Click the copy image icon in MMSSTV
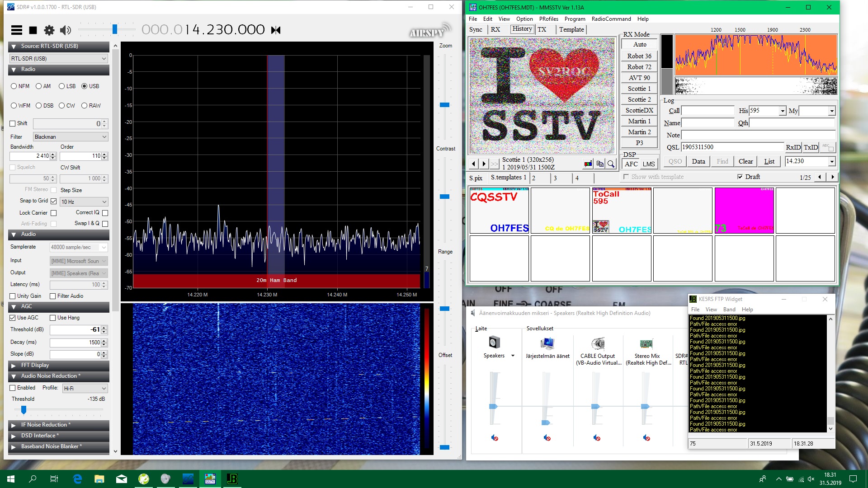Viewport: 868px width, 488px height. click(x=600, y=164)
